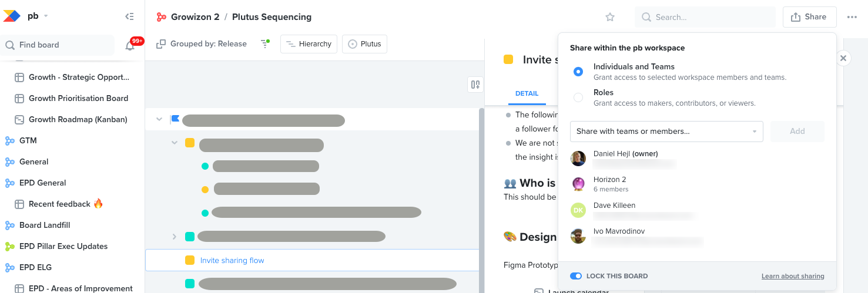The height and width of the screenshot is (293, 868).
Task: Click the Plutus Sequencing title
Action: pos(272,17)
